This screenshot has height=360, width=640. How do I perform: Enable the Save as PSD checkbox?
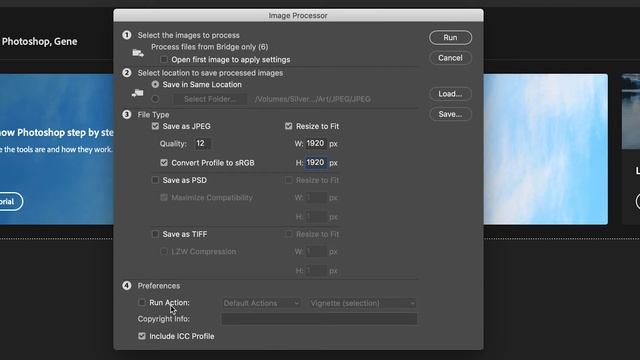(155, 180)
